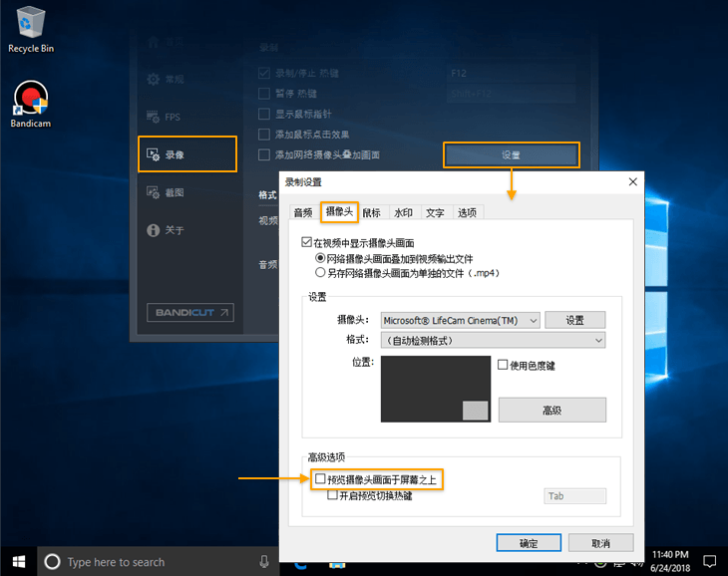Open the BANDICUT link button
This screenshot has height=576, width=728.
(190, 313)
